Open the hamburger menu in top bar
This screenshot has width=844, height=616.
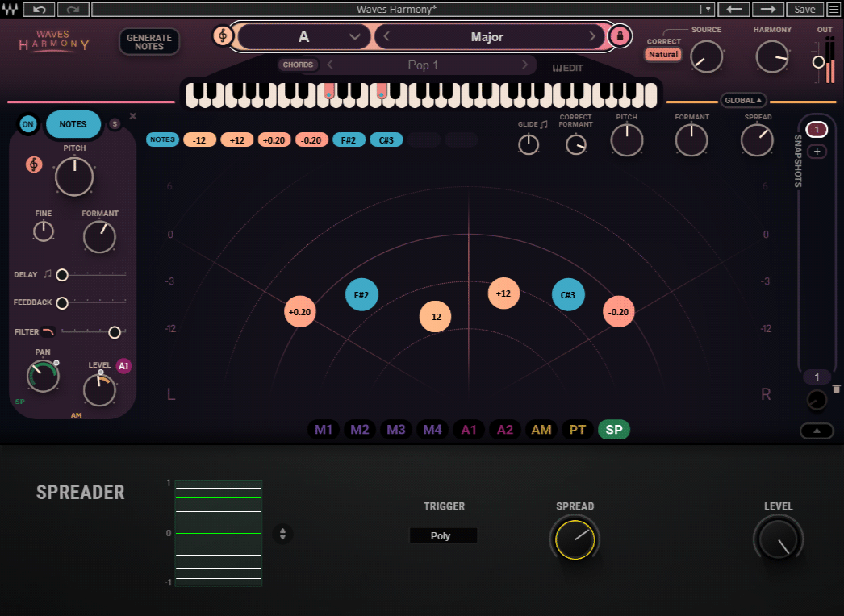[834, 9]
